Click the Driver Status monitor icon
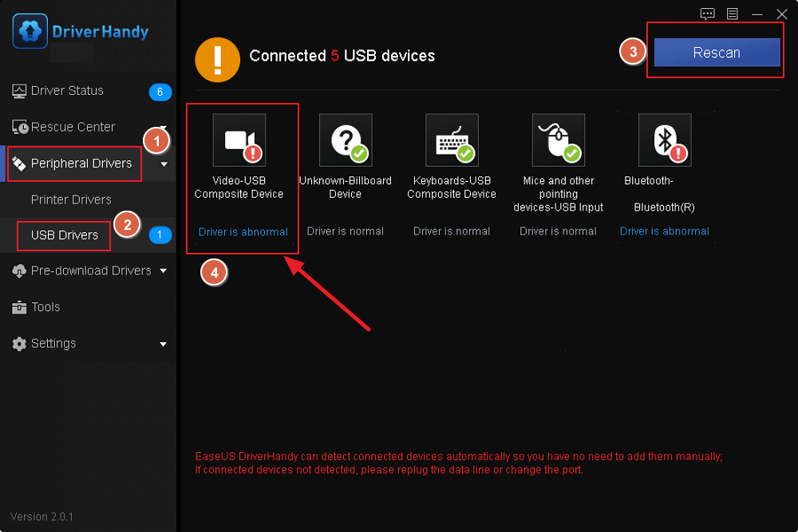 tap(19, 91)
